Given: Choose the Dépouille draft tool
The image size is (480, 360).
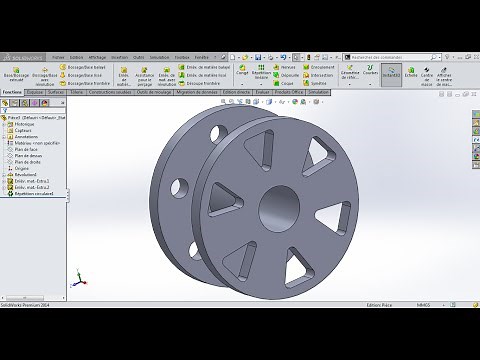Looking at the screenshot, I should [286, 75].
